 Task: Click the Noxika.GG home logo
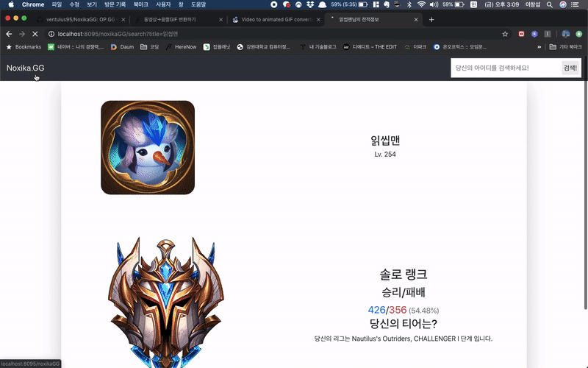(x=26, y=68)
